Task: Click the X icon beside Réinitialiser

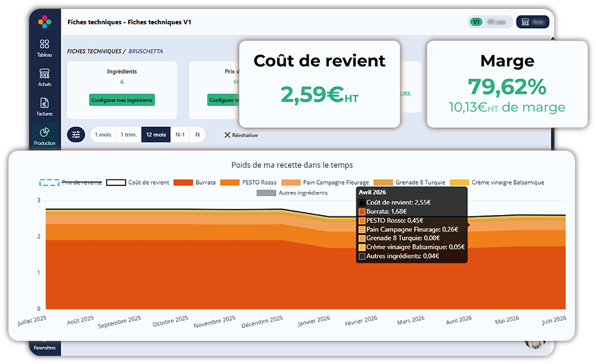Action: click(227, 135)
